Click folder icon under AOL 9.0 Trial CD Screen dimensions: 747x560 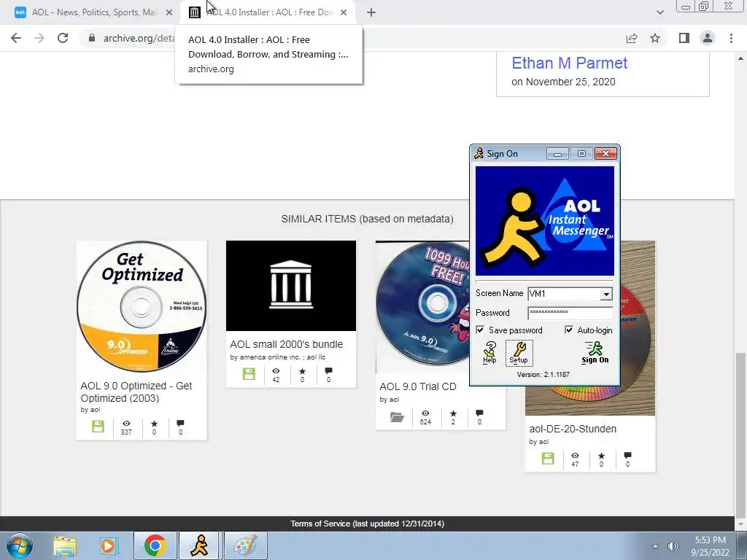pos(397,417)
